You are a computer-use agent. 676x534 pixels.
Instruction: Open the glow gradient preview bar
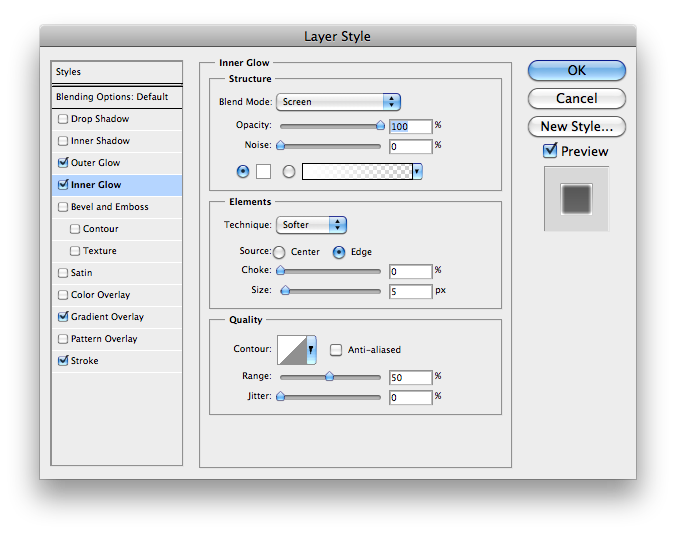(357, 172)
